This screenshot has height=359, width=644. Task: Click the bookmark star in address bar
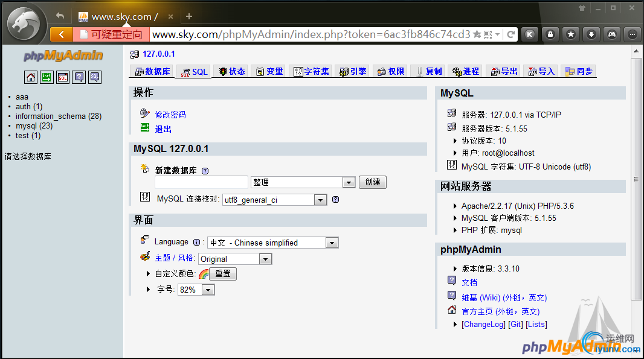click(x=477, y=34)
